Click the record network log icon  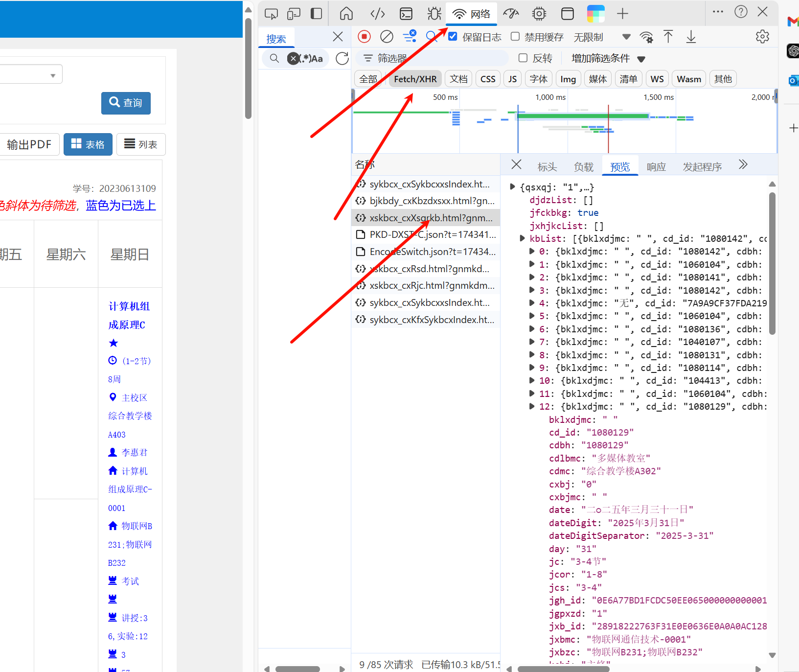pos(364,37)
